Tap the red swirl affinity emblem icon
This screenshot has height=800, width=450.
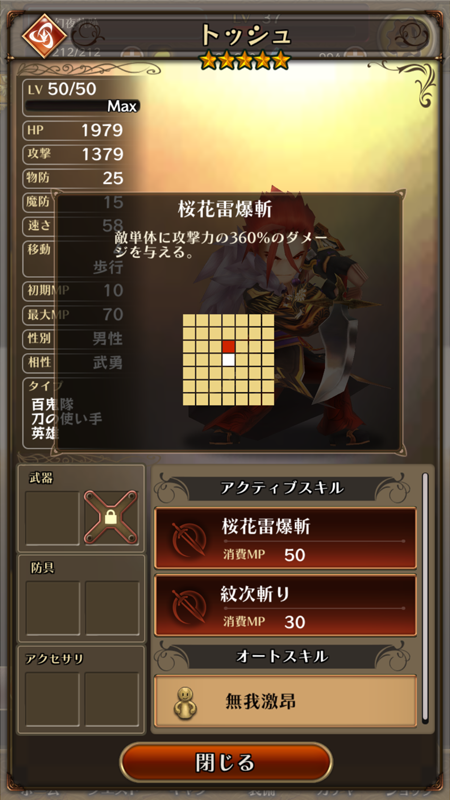43,36
